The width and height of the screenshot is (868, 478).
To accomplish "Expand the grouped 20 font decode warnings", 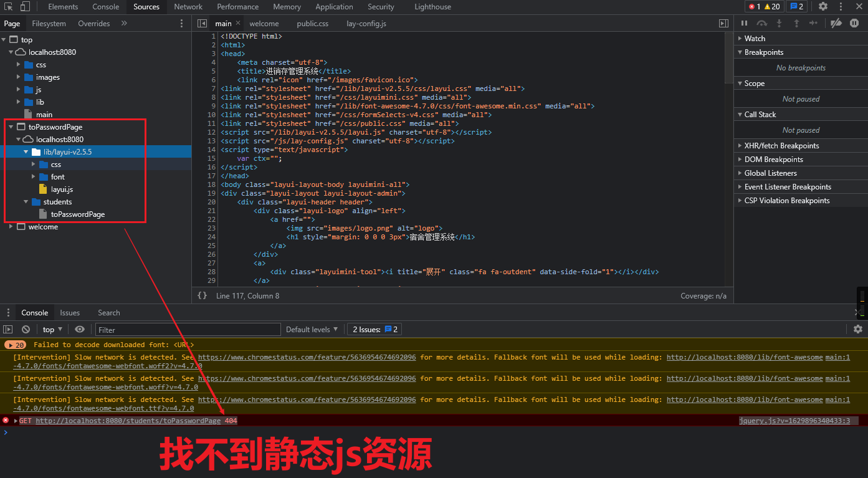I will [x=15, y=345].
